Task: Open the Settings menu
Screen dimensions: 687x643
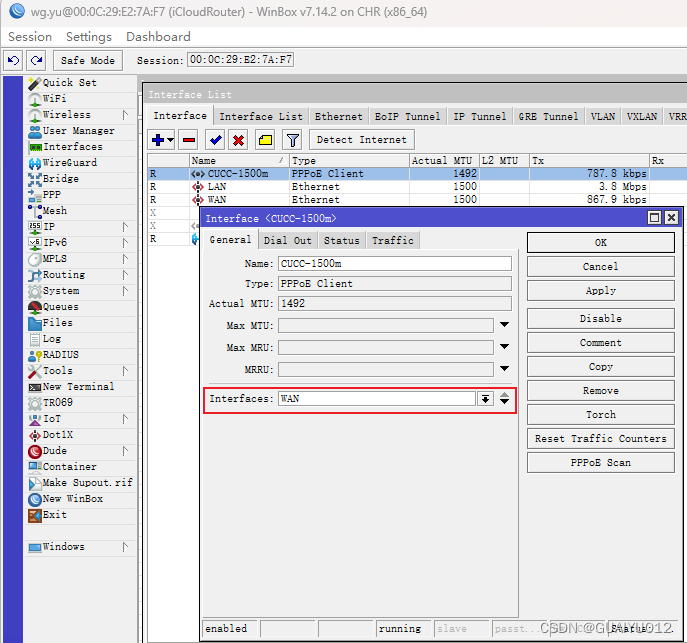Action: [x=89, y=36]
